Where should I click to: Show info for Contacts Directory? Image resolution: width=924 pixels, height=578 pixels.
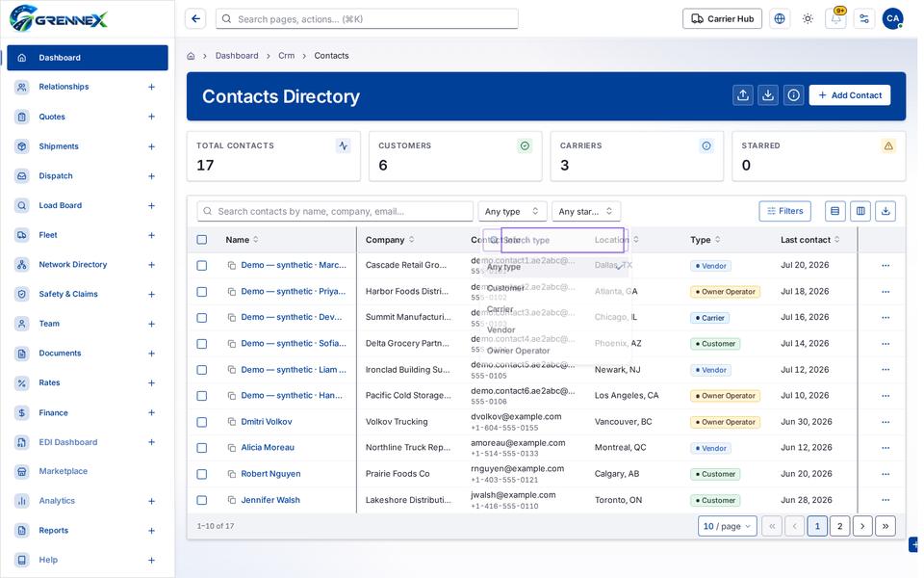(793, 95)
